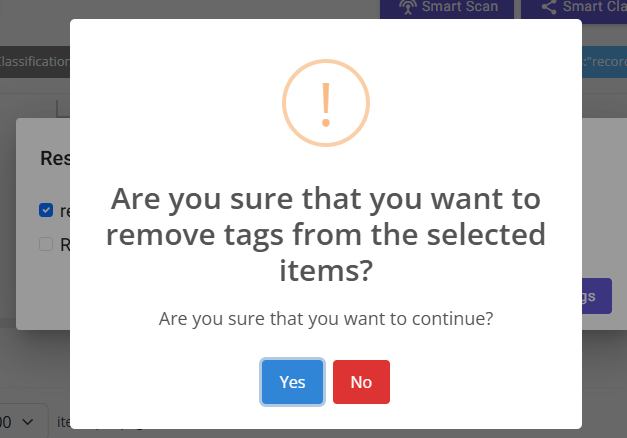Tick the empty checkbox labeled R
Screen dimensions: 627x438
coord(46,244)
